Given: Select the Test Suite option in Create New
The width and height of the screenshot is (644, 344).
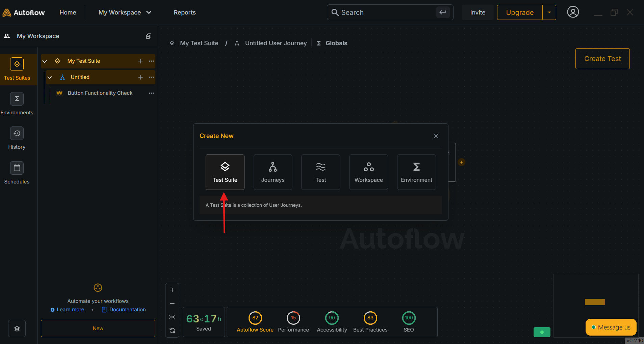Looking at the screenshot, I should click(225, 172).
